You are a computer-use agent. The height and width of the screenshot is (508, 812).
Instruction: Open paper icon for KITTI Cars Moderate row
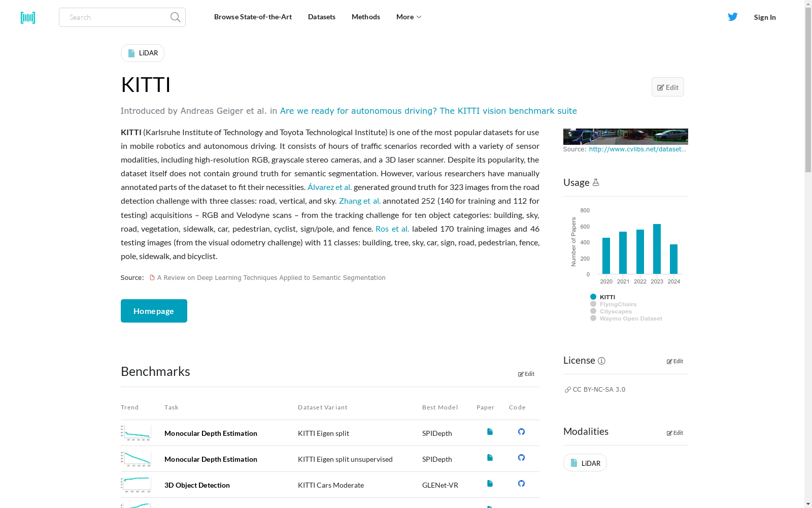[490, 484]
